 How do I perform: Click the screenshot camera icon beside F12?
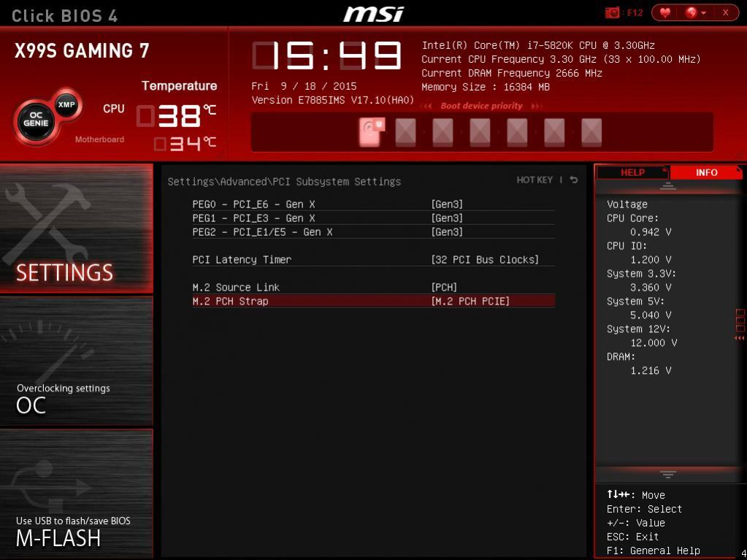coord(612,13)
